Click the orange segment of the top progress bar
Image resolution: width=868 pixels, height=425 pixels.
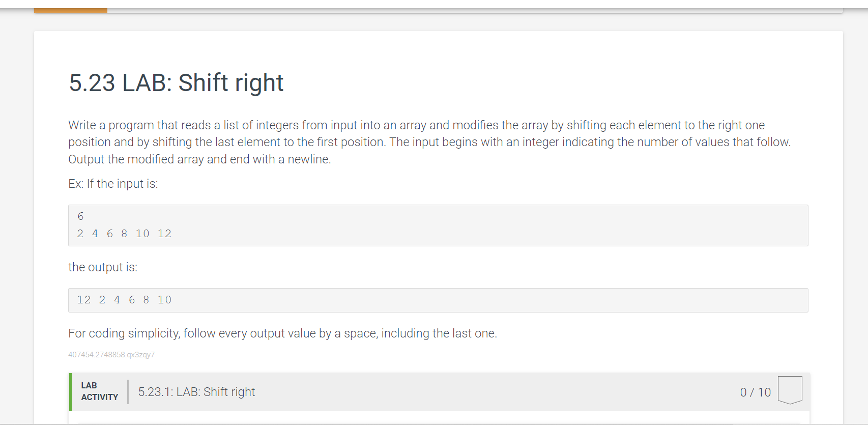71,10
